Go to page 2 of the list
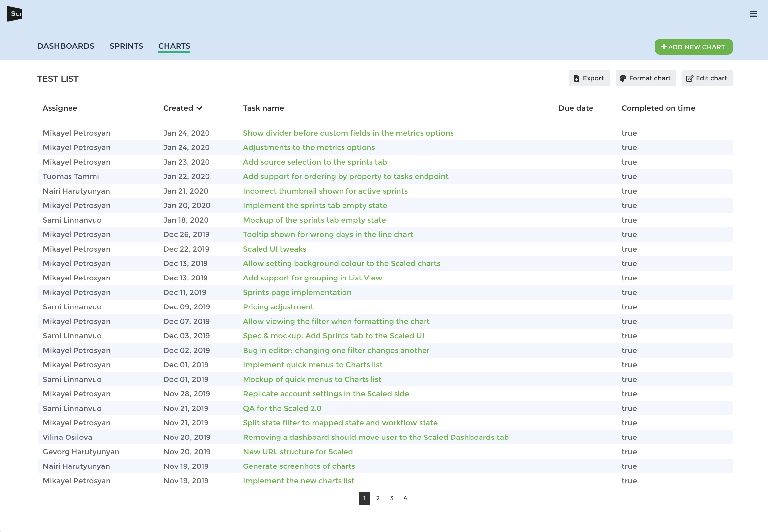Screen dimensions: 768x532 pos(378,498)
